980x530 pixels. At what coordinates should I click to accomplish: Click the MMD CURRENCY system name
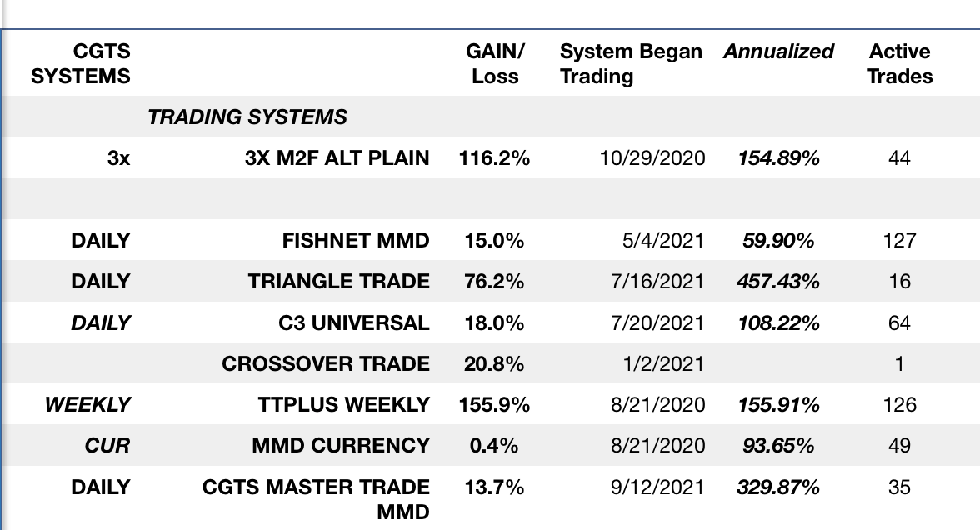coord(341,446)
